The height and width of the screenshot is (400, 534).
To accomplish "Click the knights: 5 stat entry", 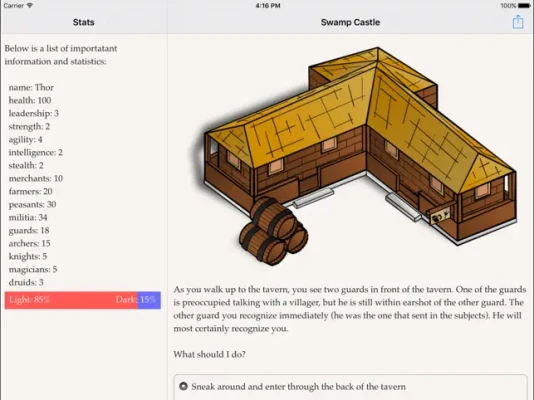I will pos(28,256).
